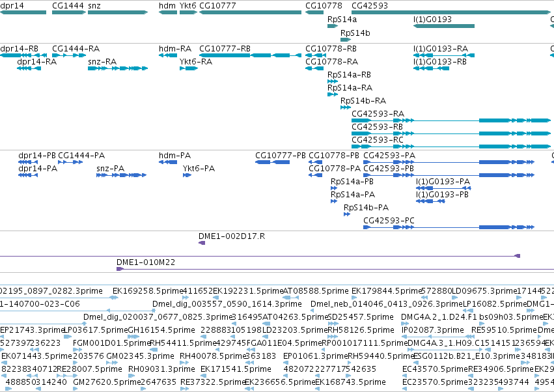Click EST label EK169258.5prime
This screenshot has height=392, width=554.
click(x=148, y=291)
